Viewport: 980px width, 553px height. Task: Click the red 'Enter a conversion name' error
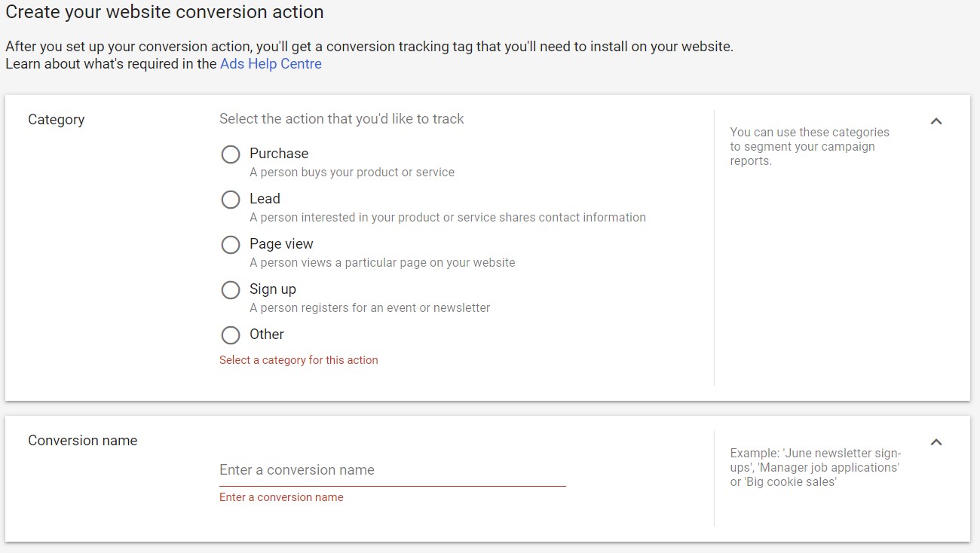281,497
